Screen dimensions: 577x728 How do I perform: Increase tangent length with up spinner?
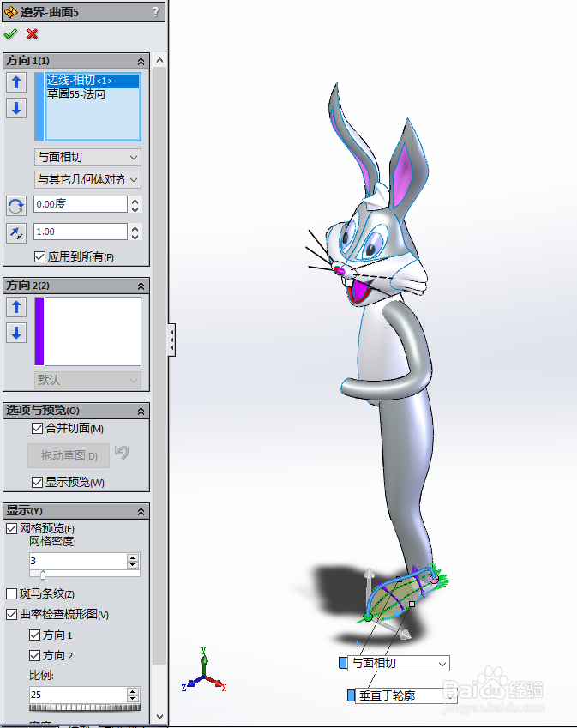(x=135, y=228)
